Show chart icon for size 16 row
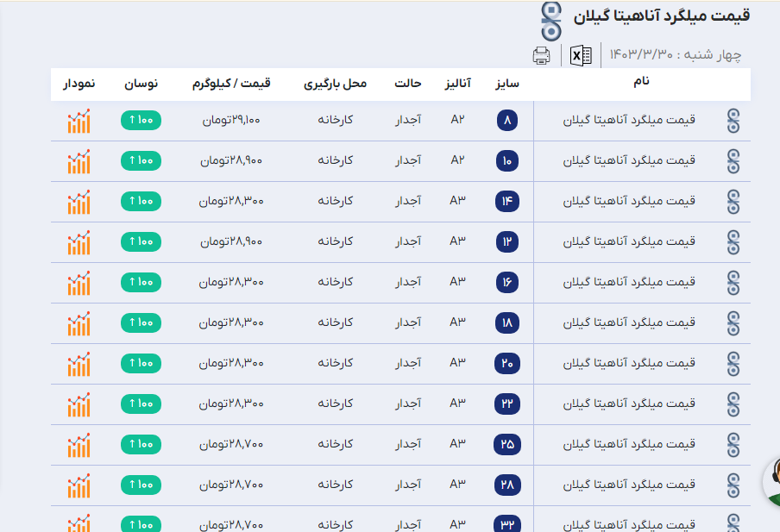The image size is (780, 532). click(x=79, y=282)
